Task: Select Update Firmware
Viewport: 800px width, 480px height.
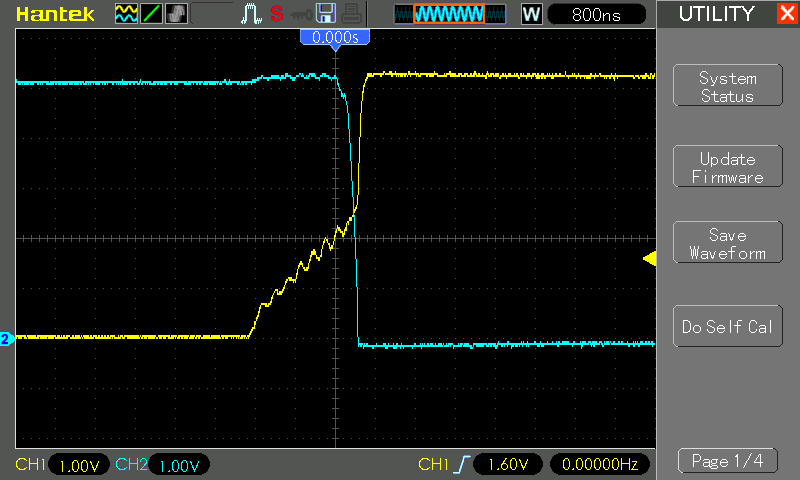Action: tap(728, 166)
